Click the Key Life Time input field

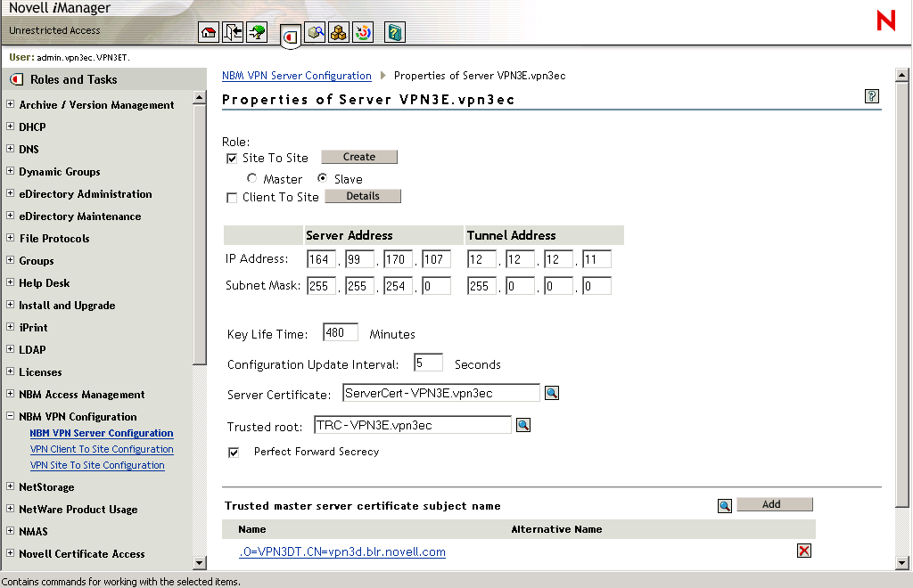pos(340,332)
